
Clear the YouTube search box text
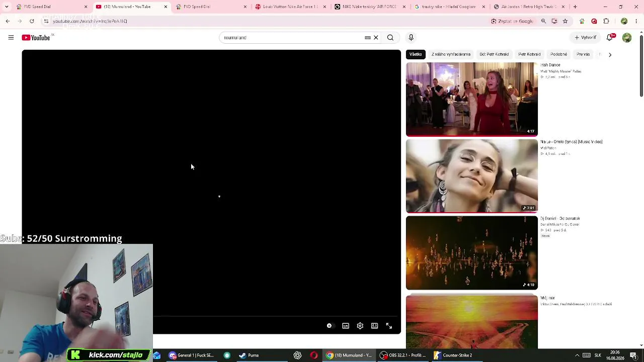pos(376,38)
